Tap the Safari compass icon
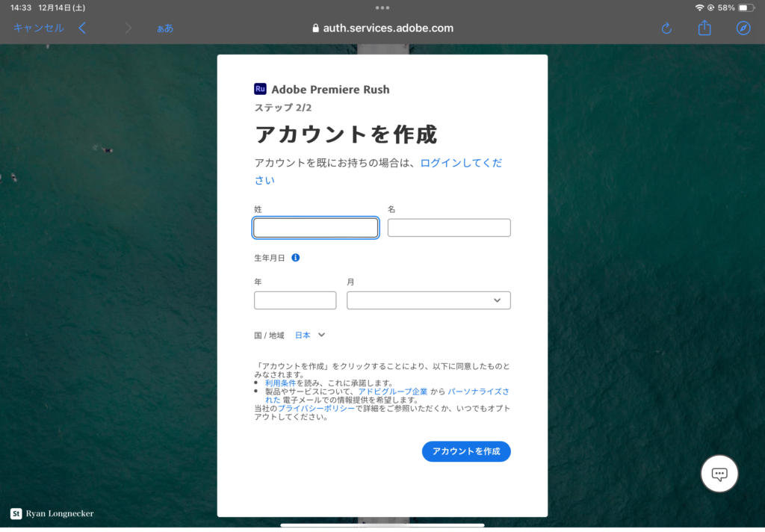 click(x=743, y=28)
